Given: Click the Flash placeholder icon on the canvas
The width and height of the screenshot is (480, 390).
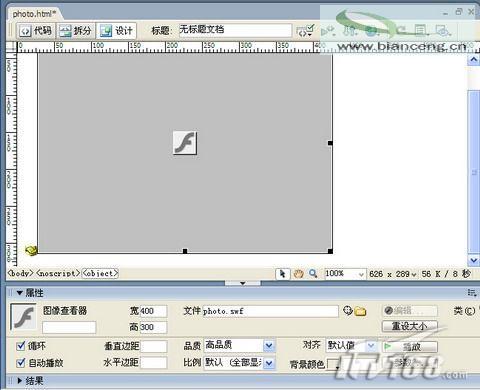Looking at the screenshot, I should click(185, 143).
